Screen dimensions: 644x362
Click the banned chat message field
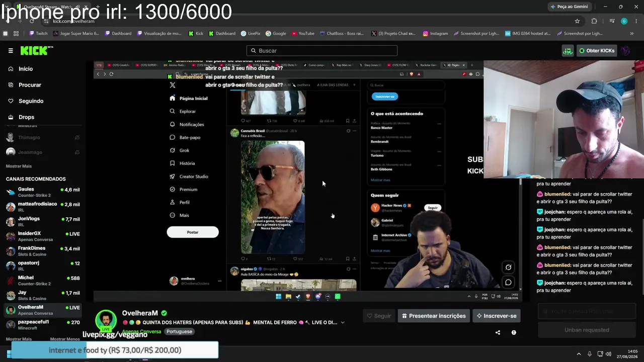click(587, 312)
